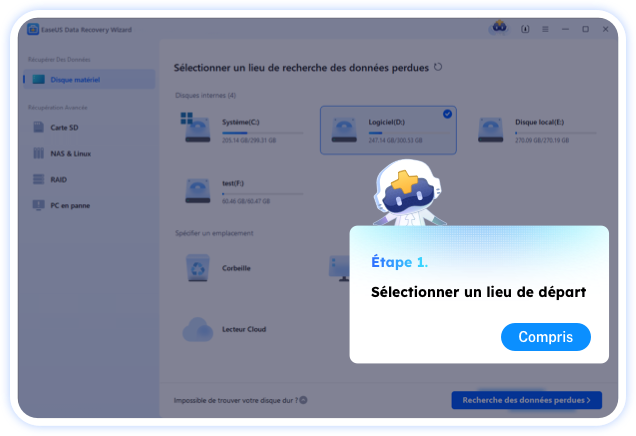Click the Corbeille recycle bin icon
Screen dimensions: 636x436
coord(198,268)
